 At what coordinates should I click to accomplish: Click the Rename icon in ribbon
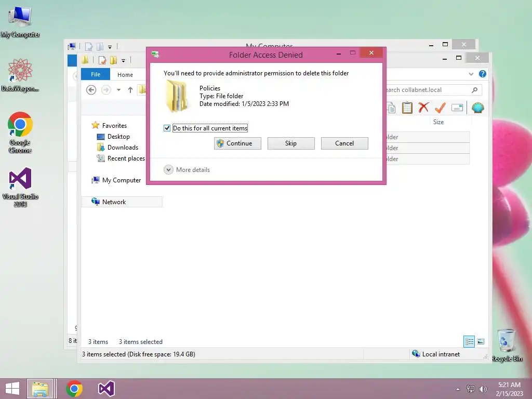click(x=457, y=108)
